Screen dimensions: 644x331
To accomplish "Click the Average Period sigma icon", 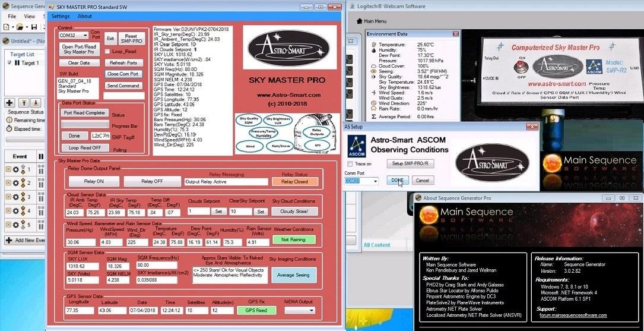I will pos(373,116).
